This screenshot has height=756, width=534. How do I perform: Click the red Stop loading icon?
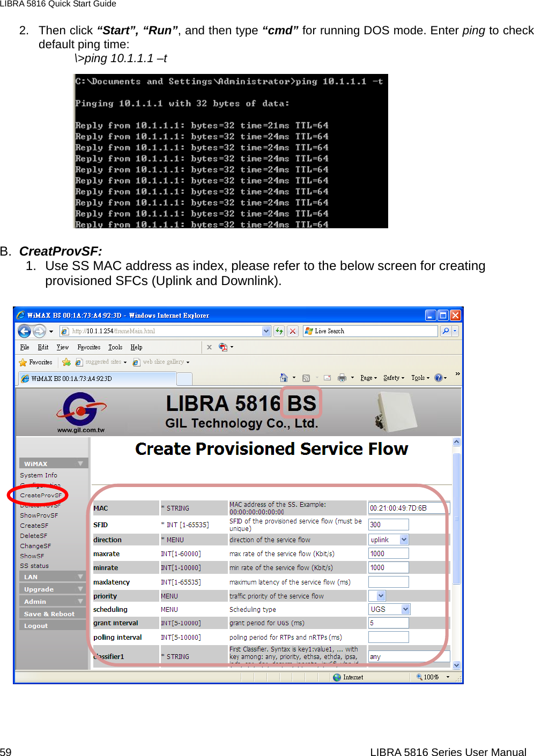pos(293,331)
